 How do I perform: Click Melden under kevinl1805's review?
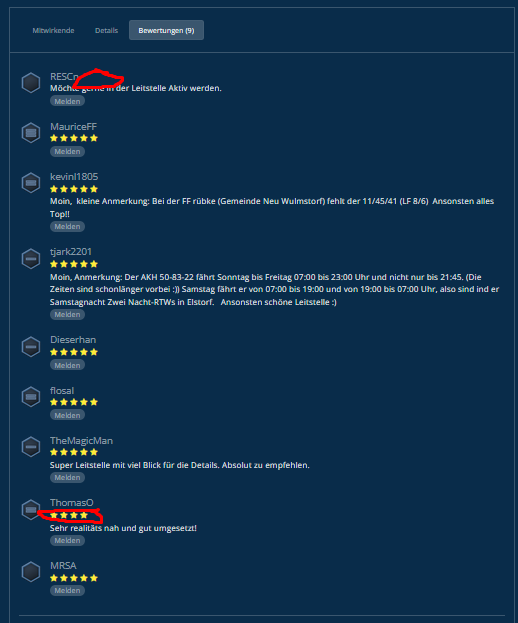click(x=67, y=226)
